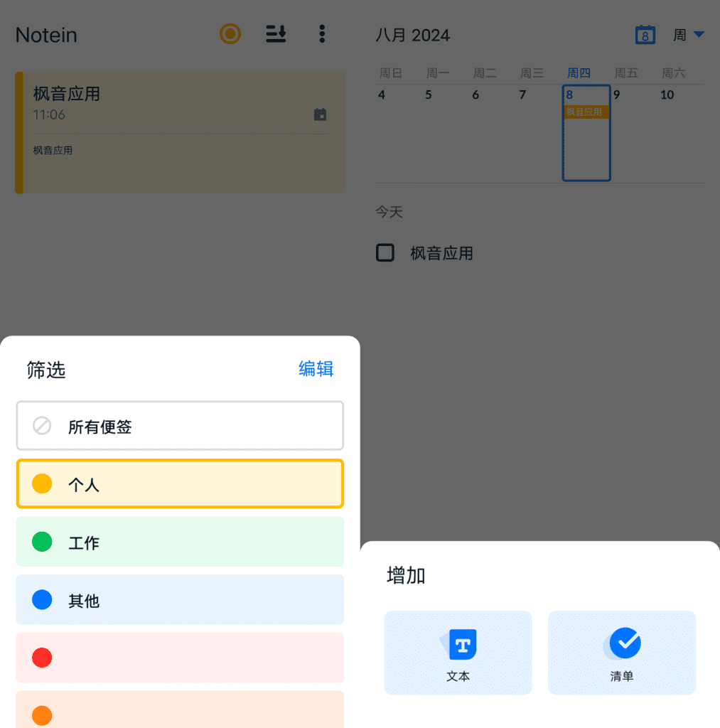720x728 pixels.
Task: Select the 其他 blue category
Action: click(x=180, y=600)
